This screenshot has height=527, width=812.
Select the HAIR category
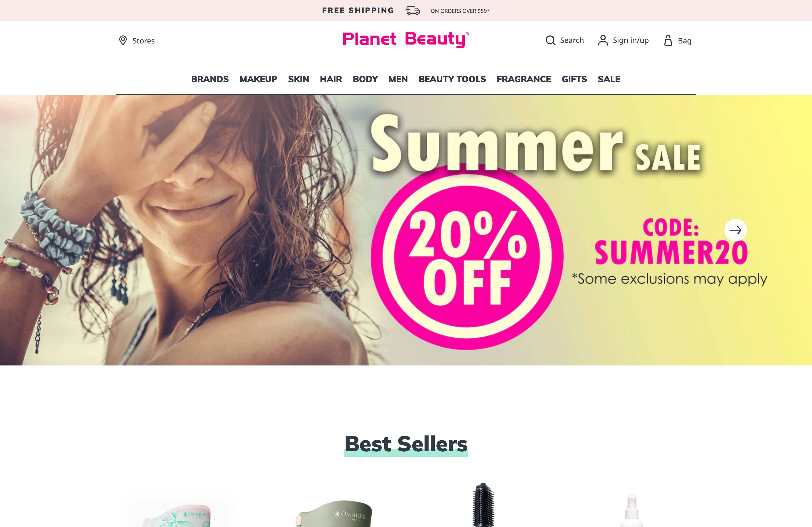coord(331,79)
